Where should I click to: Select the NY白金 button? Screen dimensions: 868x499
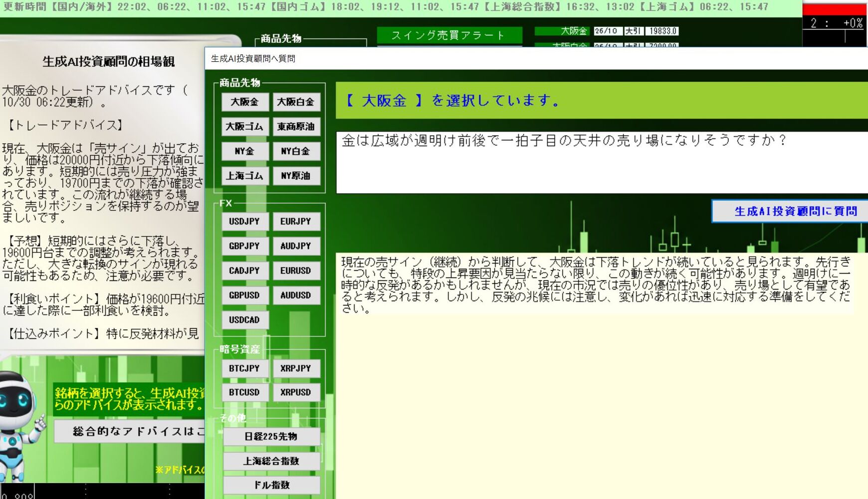pyautogui.click(x=296, y=151)
